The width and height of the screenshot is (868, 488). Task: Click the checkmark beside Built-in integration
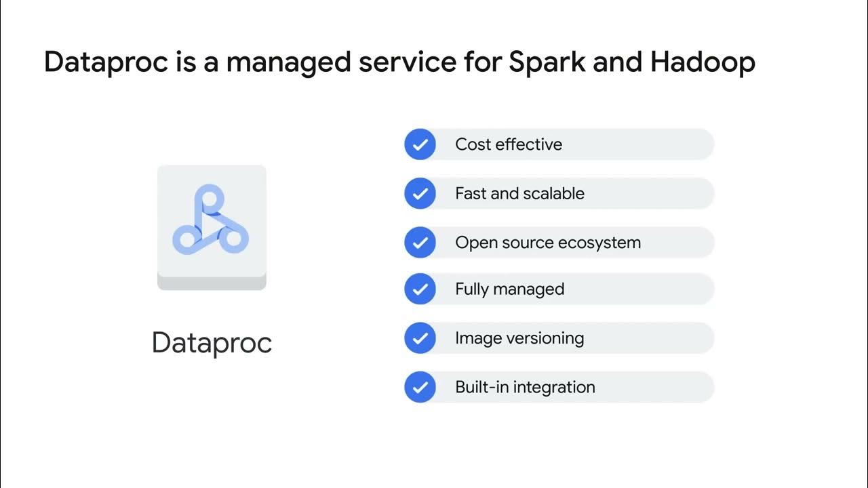pyautogui.click(x=420, y=387)
